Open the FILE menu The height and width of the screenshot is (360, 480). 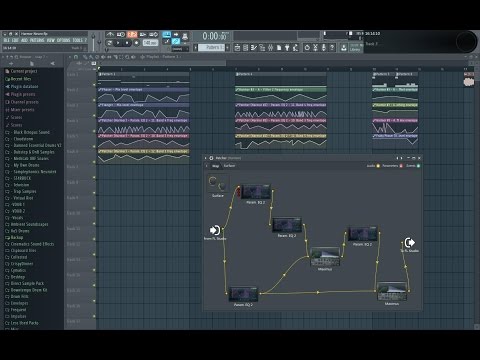6,40
